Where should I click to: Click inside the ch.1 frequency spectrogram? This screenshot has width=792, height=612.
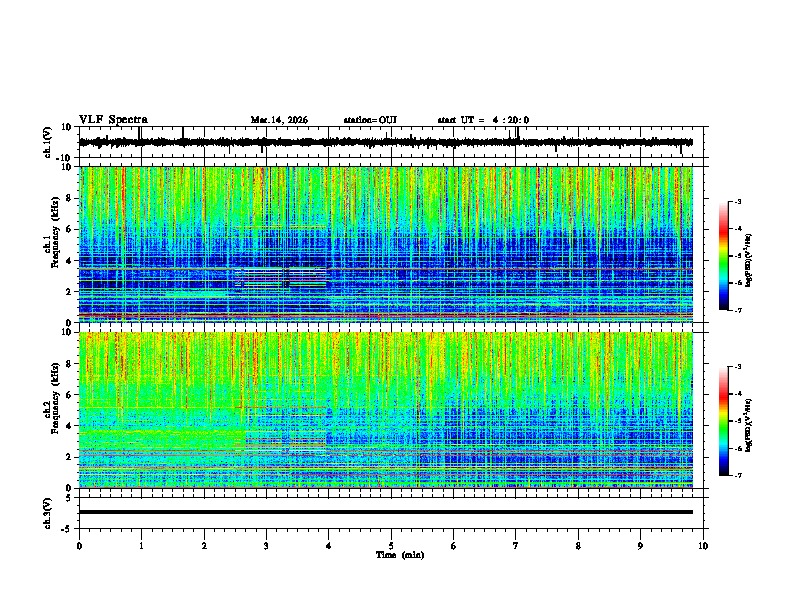click(x=386, y=244)
